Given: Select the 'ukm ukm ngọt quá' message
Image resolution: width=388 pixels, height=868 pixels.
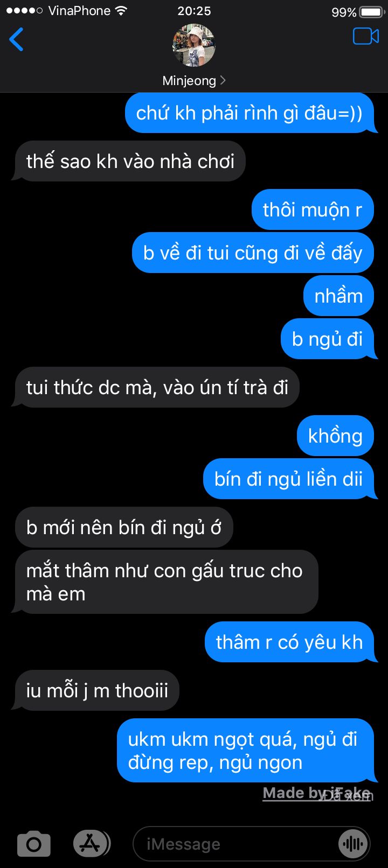Looking at the screenshot, I should coord(247,751).
